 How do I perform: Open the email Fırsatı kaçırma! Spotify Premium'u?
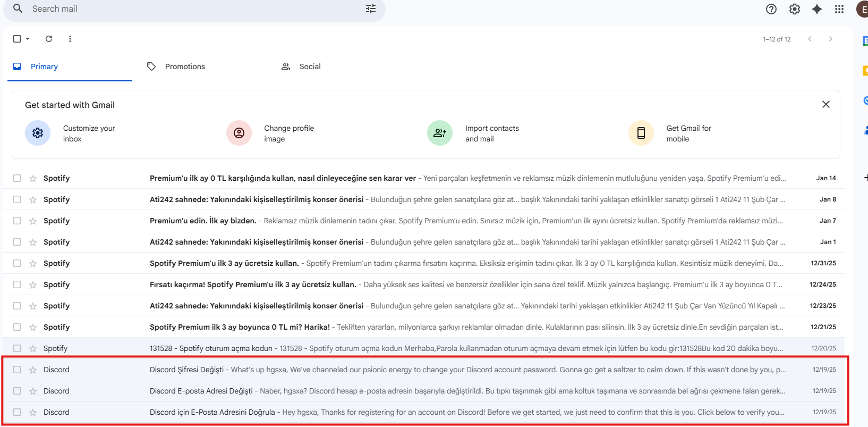pyautogui.click(x=424, y=284)
